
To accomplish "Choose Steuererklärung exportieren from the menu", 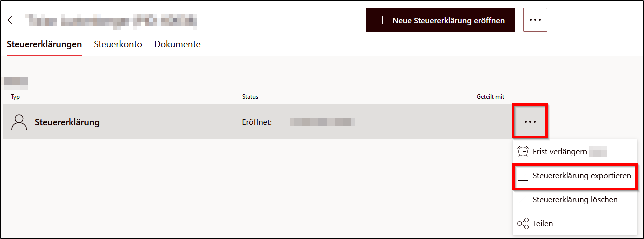I will (x=575, y=176).
